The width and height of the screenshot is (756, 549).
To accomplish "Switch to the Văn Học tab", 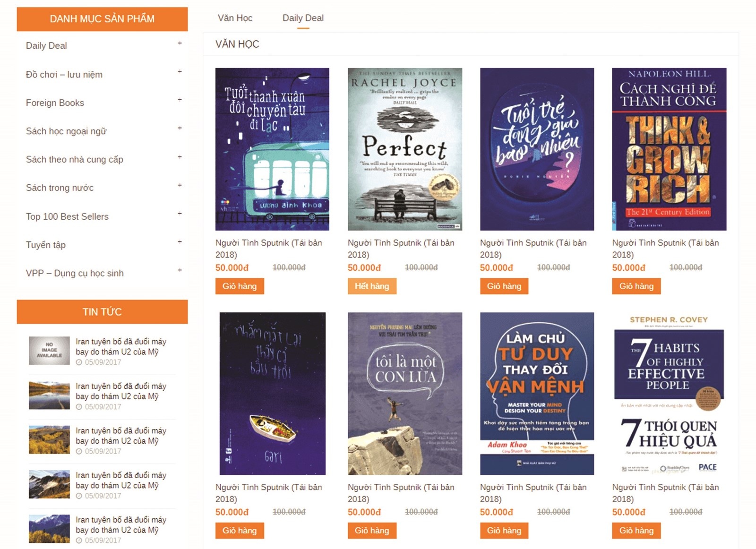I will 235,18.
